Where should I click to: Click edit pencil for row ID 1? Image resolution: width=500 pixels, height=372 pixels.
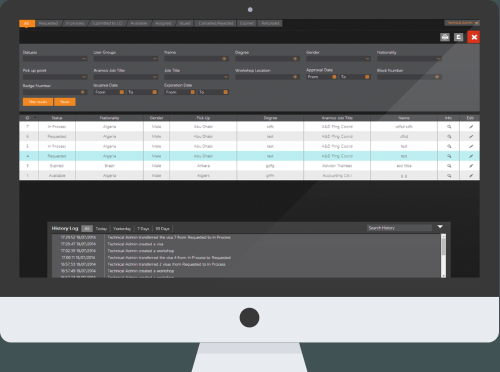(471, 176)
